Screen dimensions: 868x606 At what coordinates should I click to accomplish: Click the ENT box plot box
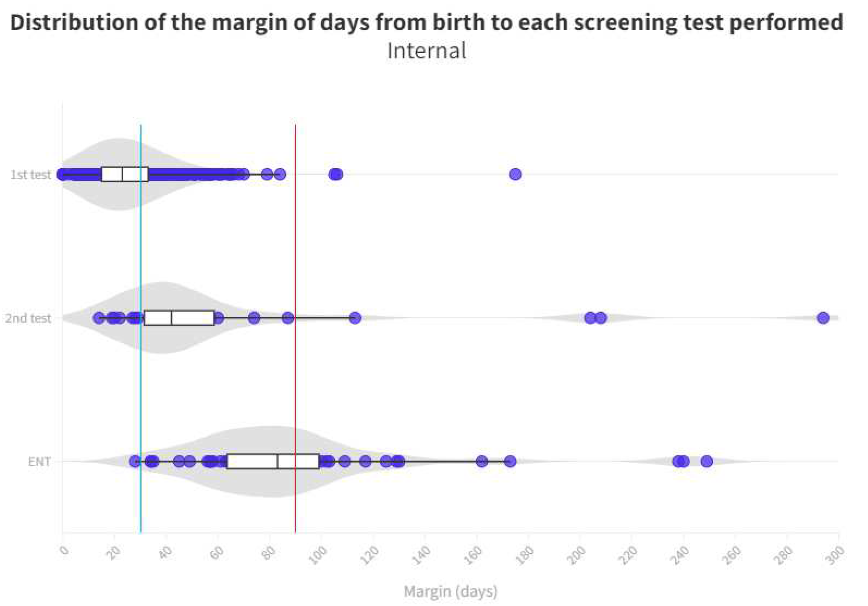(273, 461)
